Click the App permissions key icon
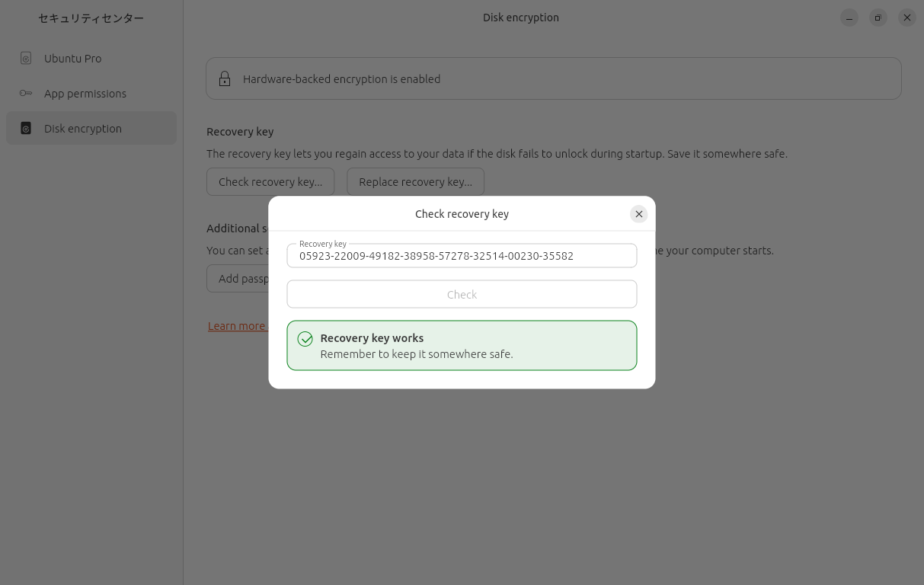The height and width of the screenshot is (585, 924). 26,94
